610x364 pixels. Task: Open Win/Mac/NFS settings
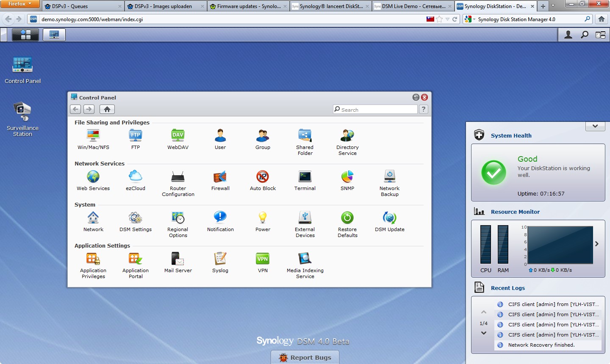pyautogui.click(x=93, y=139)
